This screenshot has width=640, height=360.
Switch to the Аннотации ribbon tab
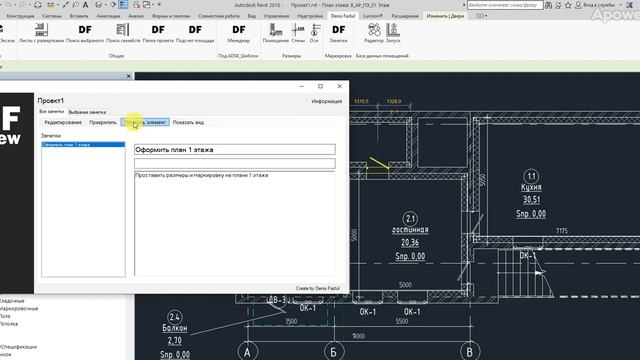[109, 16]
